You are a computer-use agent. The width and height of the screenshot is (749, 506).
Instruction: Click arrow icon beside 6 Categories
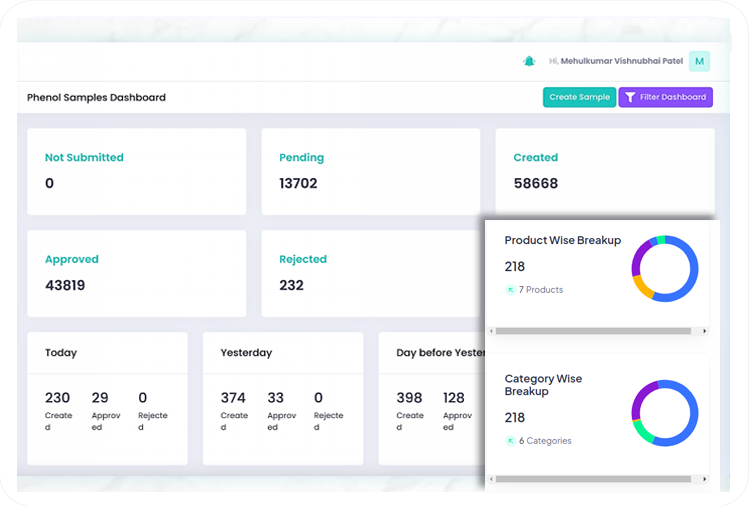(510, 441)
